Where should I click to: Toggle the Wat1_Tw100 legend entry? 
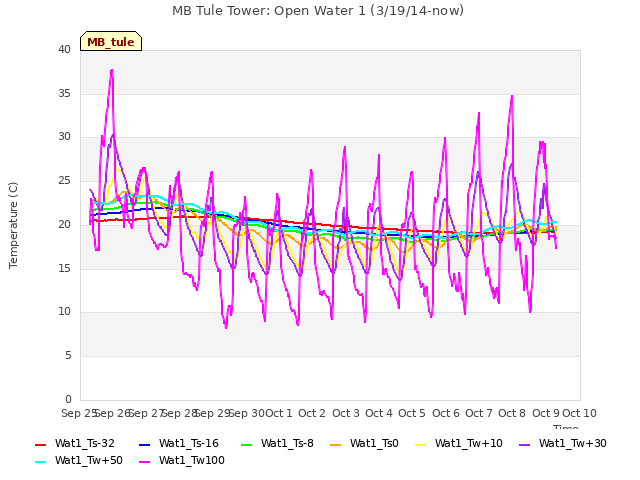pyautogui.click(x=182, y=461)
